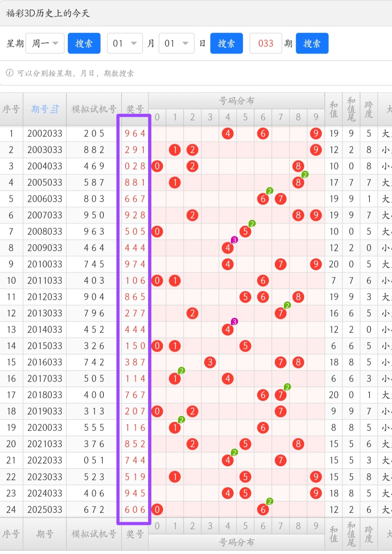Viewport: 392px width, 554px height.
Task: Click the info icon before the search hint
Action: pyautogui.click(x=10, y=73)
